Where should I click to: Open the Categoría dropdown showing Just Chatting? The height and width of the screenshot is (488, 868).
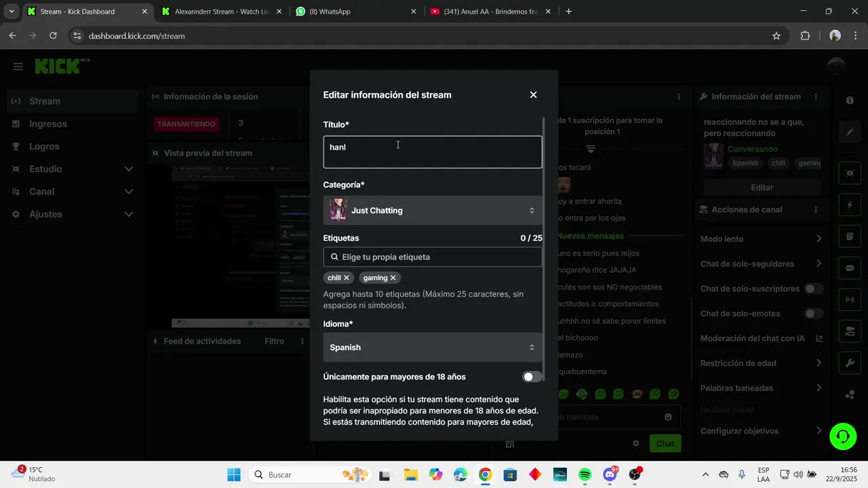click(433, 210)
